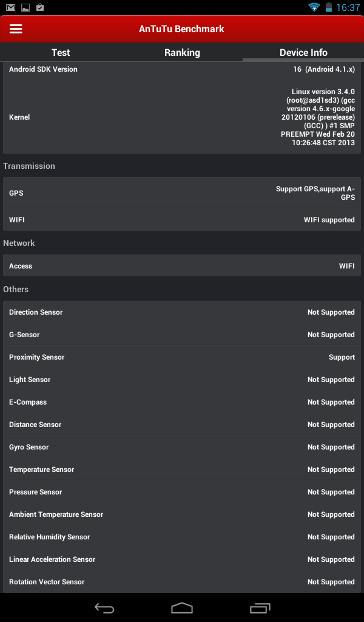Tap the Light Sensor row
364x622 pixels.
182,380
